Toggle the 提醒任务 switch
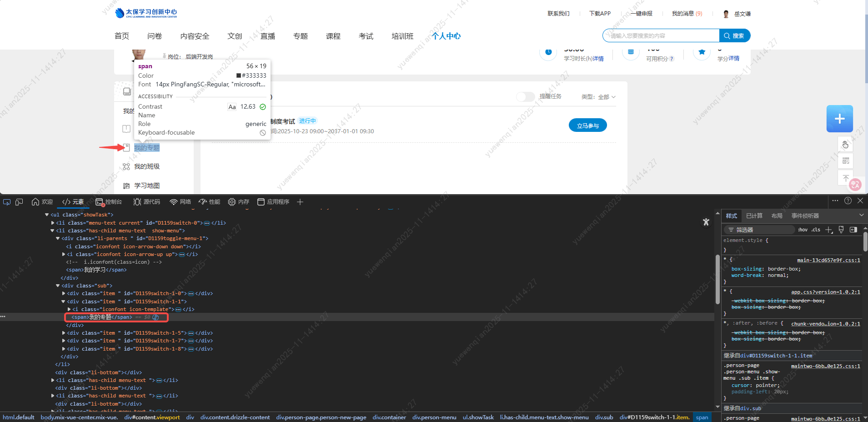The width and height of the screenshot is (868, 422). click(x=525, y=96)
